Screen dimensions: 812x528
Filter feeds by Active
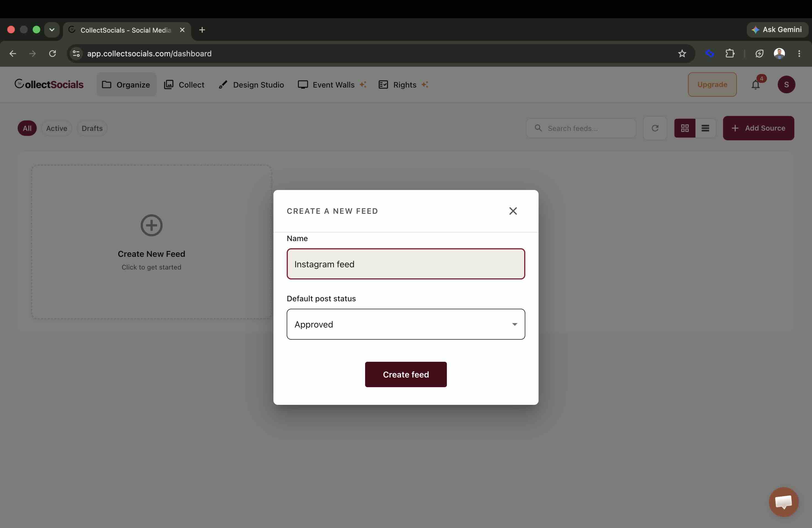57,128
